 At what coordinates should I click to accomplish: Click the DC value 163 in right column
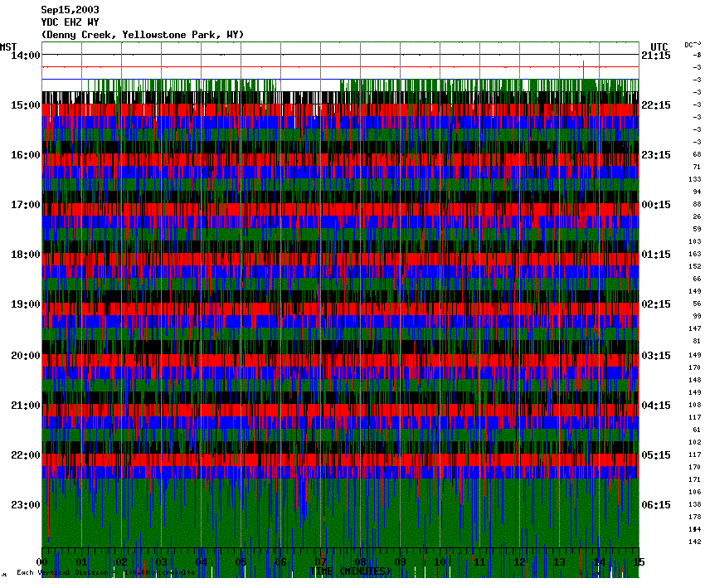coord(696,254)
